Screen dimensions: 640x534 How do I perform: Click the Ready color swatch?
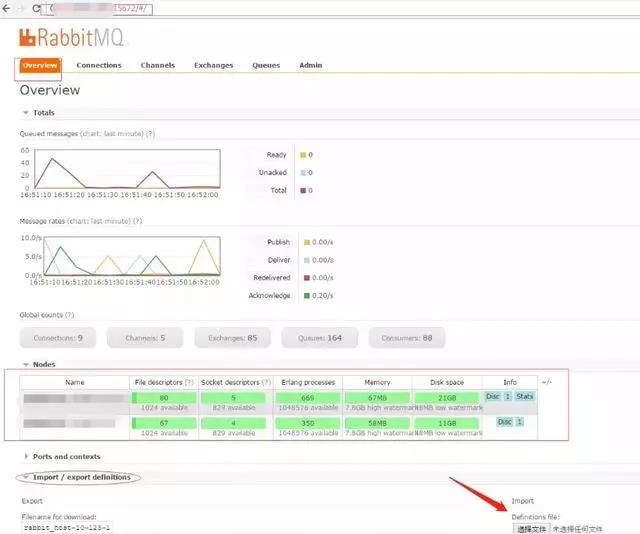303,155
